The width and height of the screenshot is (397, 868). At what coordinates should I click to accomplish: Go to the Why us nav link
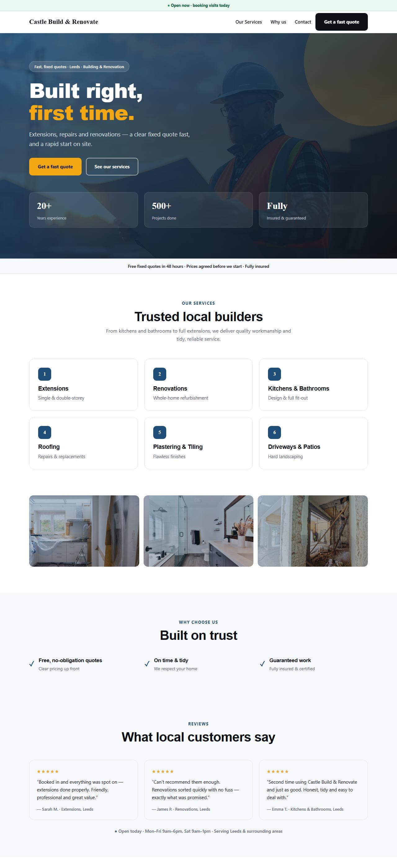[x=278, y=22]
